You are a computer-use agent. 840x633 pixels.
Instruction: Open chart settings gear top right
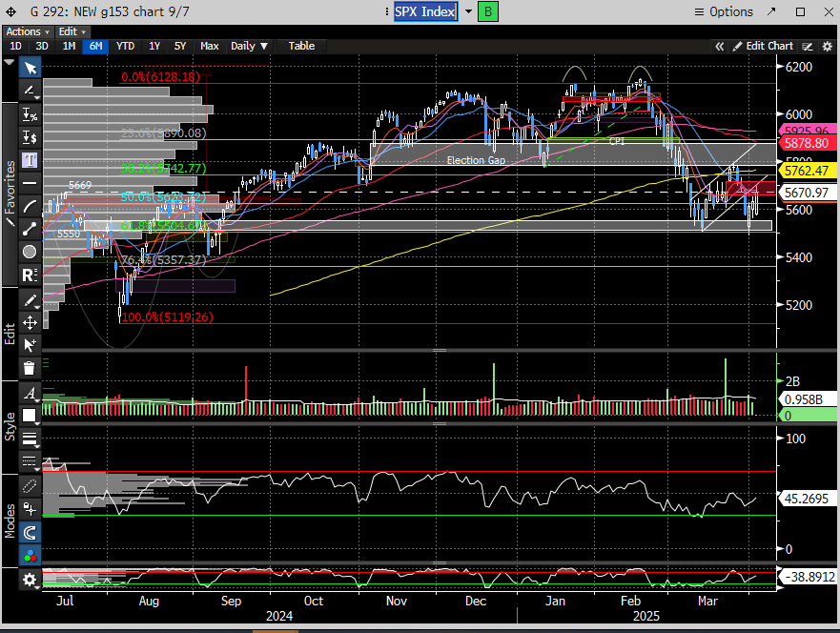(828, 47)
